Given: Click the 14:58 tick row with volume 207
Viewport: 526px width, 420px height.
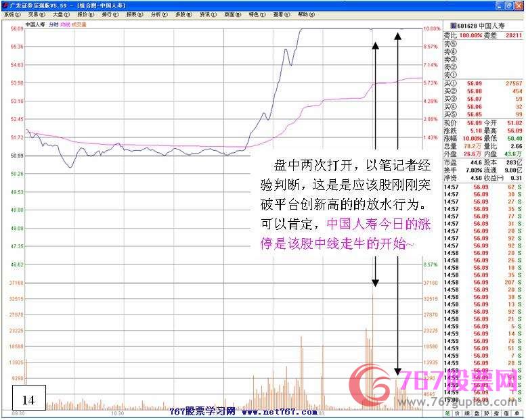Looking at the screenshot, I should (x=483, y=283).
